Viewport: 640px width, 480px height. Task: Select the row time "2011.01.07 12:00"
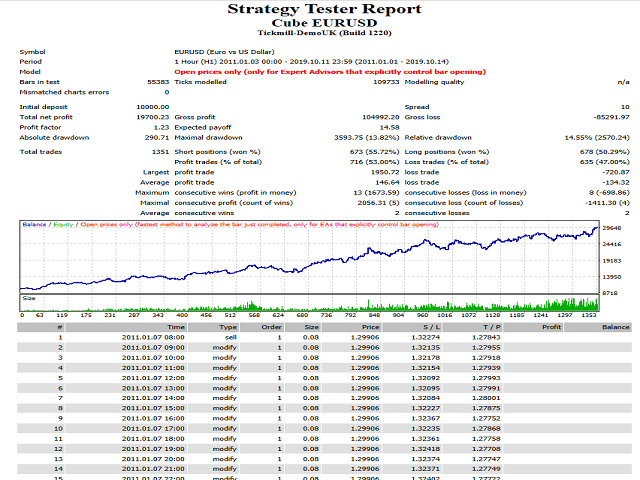[153, 378]
